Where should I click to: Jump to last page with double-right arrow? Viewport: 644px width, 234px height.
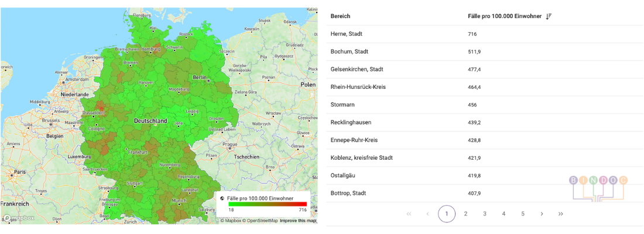pos(561,214)
